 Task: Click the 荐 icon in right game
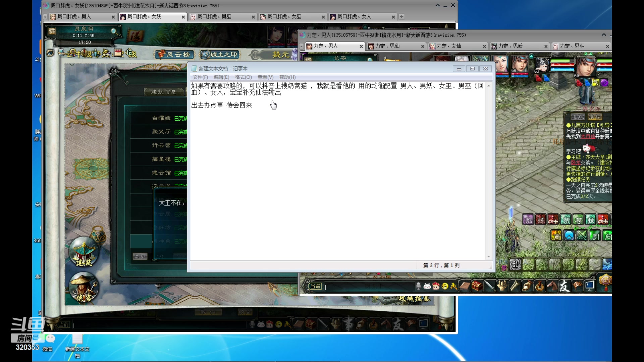tap(578, 220)
